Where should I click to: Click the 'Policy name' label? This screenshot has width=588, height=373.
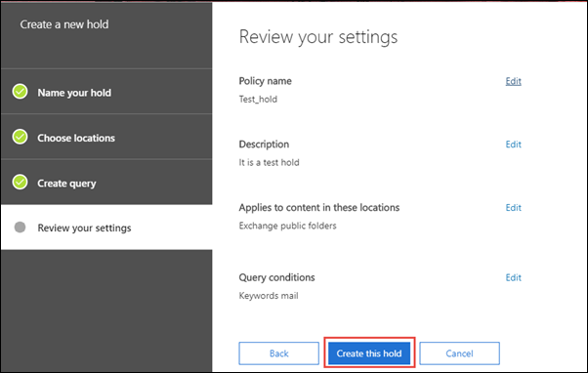[x=265, y=81]
